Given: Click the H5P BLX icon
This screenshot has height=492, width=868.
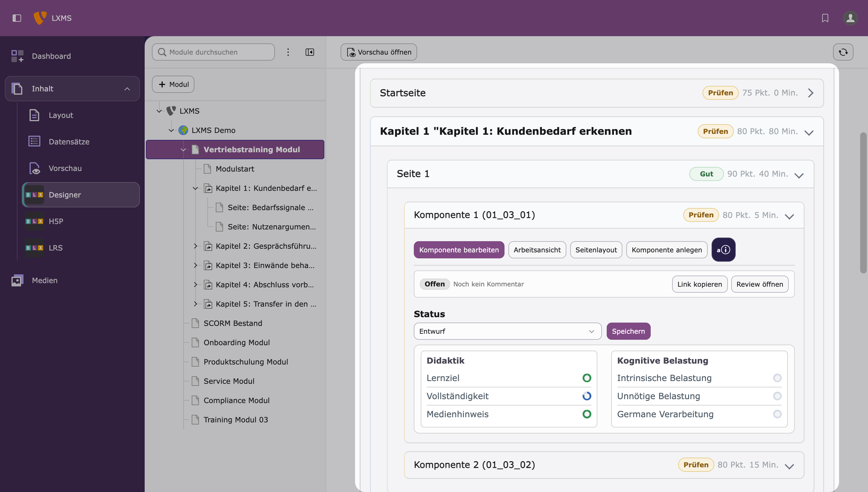Looking at the screenshot, I should [x=34, y=221].
